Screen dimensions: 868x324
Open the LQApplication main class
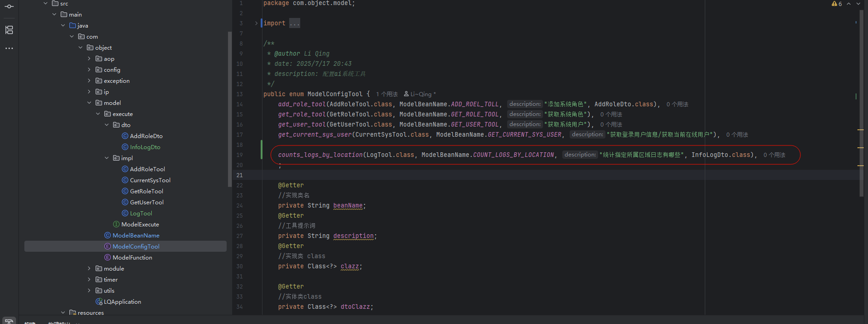(122, 302)
